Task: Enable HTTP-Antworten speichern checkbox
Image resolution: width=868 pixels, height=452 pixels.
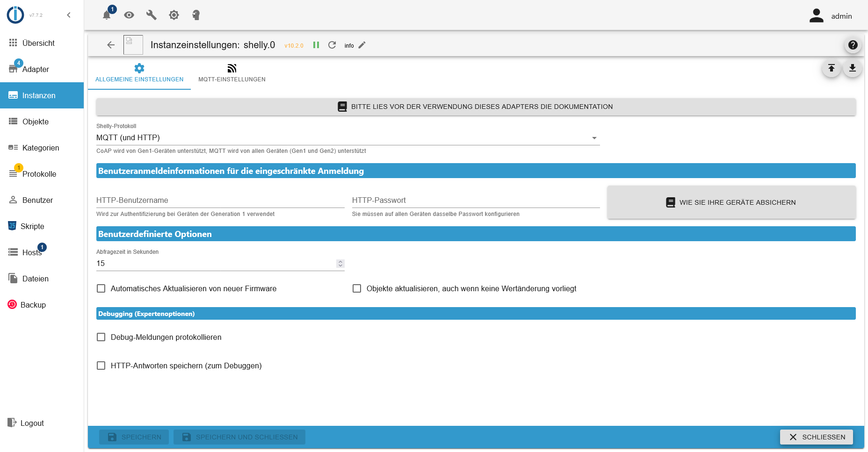Action: (101, 366)
